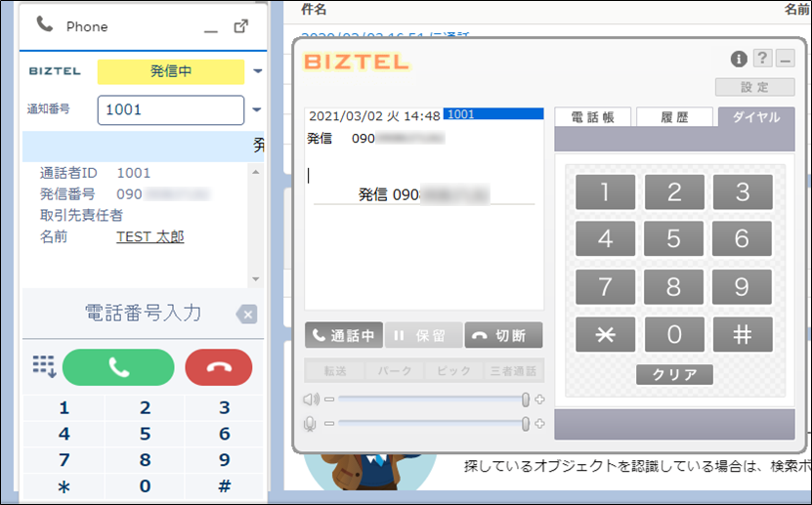
Task: Tap 1 on the Phone panel keypad
Action: point(64,407)
